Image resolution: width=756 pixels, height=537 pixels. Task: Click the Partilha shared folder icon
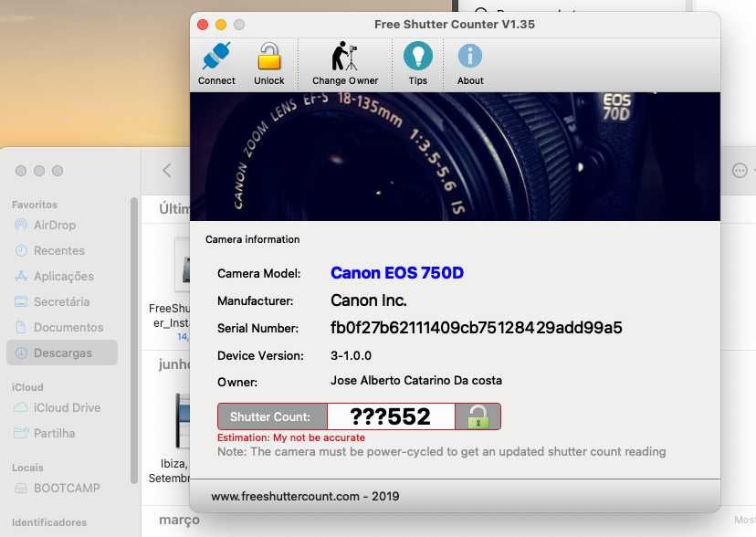(21, 433)
